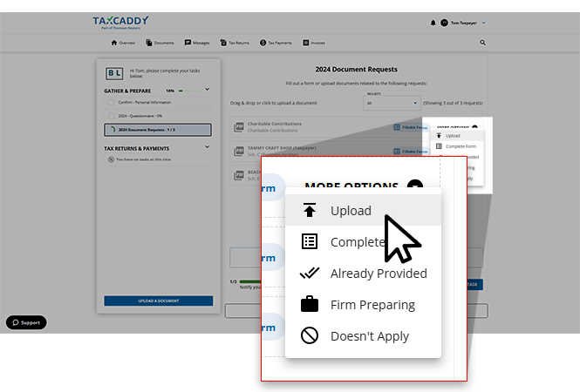The image size is (580, 392).
Task: Select Doesn't Apply in the magnified menu
Action: tap(363, 336)
